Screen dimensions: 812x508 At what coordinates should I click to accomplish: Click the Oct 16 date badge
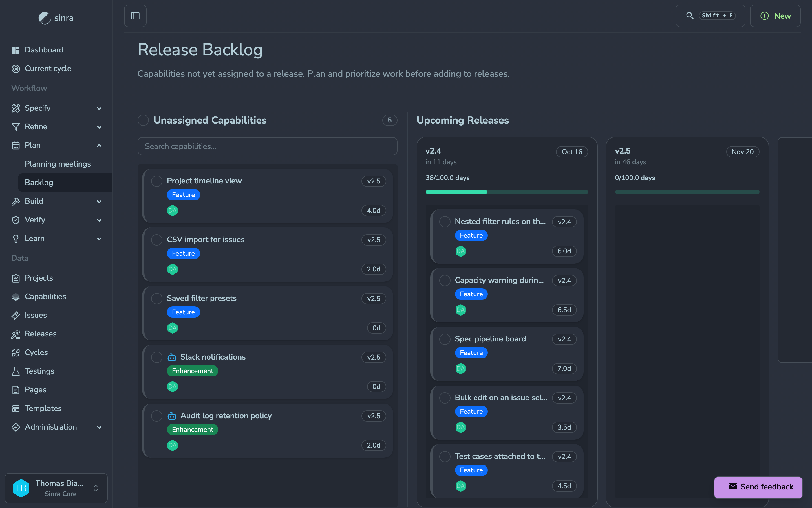(x=572, y=152)
